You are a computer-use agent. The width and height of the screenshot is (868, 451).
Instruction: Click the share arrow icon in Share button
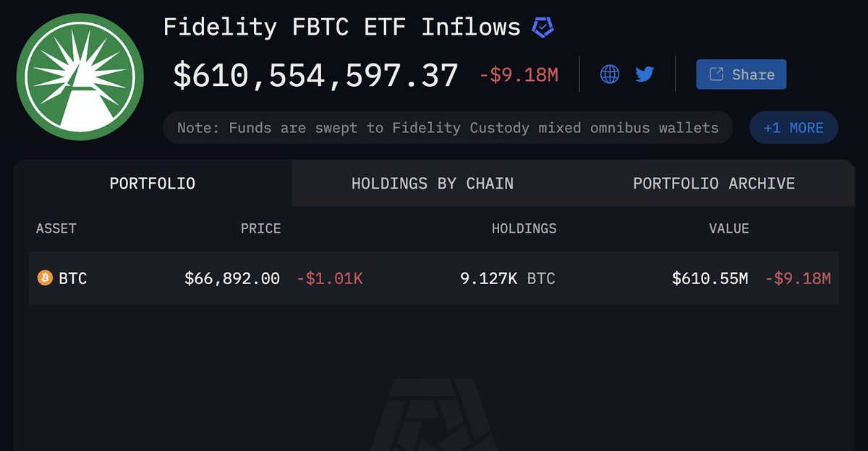716,74
